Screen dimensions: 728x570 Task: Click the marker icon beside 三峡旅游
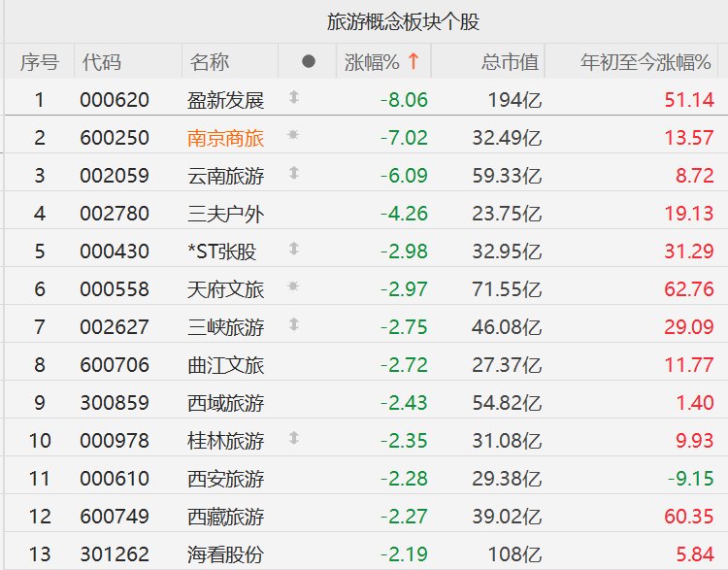coord(294,326)
